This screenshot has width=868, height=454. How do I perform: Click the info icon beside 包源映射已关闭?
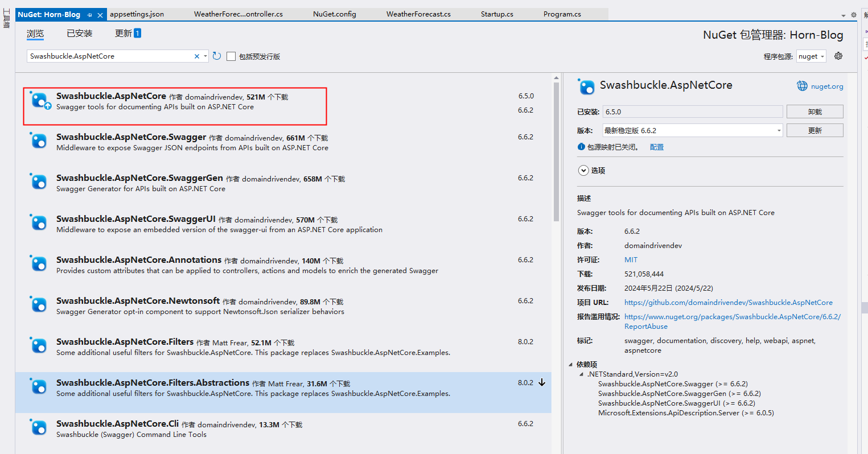coord(581,147)
